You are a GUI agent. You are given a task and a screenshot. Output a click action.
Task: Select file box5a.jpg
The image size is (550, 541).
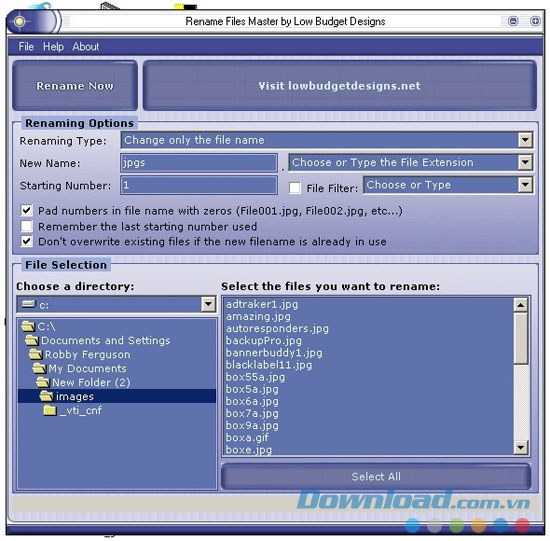pyautogui.click(x=252, y=389)
